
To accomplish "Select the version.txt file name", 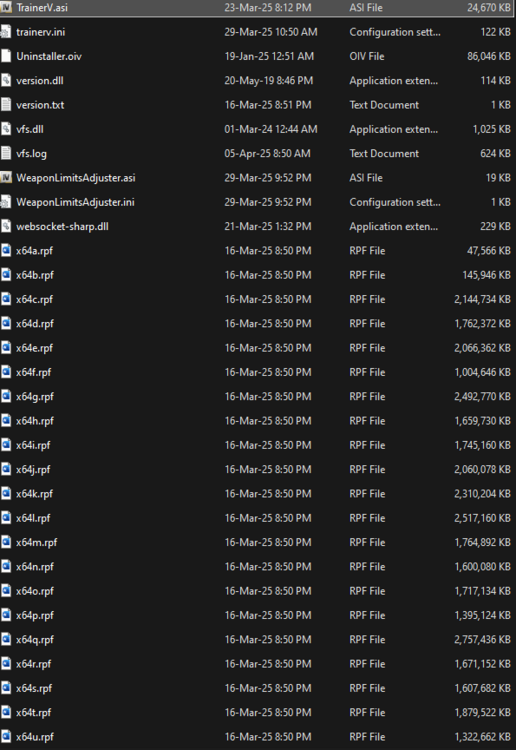I will point(40,105).
